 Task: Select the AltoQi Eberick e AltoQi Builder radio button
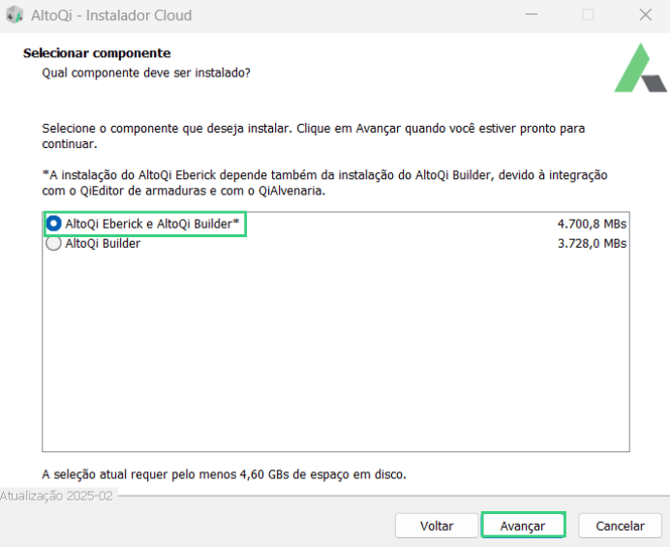(x=54, y=224)
